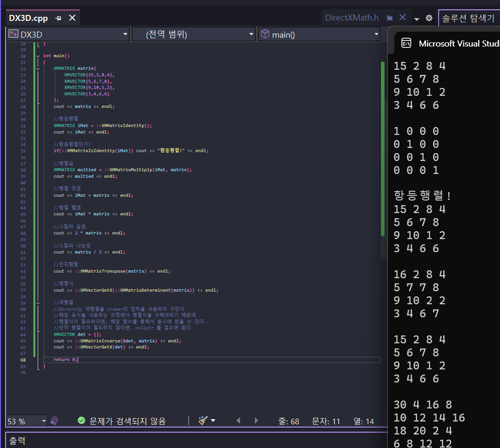The image size is (500, 448).
Task: Click the XMMatrixIdentity() call on line 31
Action: [x=124, y=126]
